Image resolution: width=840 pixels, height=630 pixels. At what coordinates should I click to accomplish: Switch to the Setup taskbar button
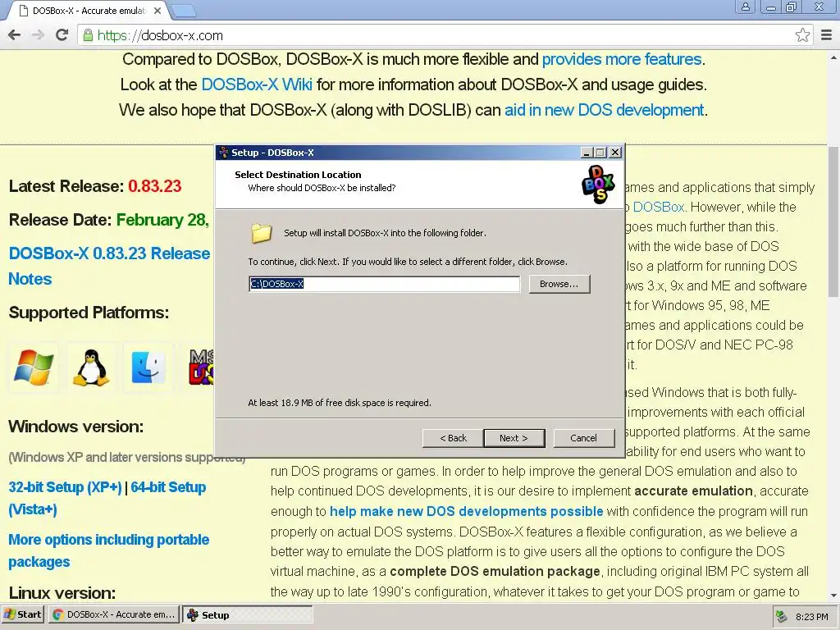(248, 614)
